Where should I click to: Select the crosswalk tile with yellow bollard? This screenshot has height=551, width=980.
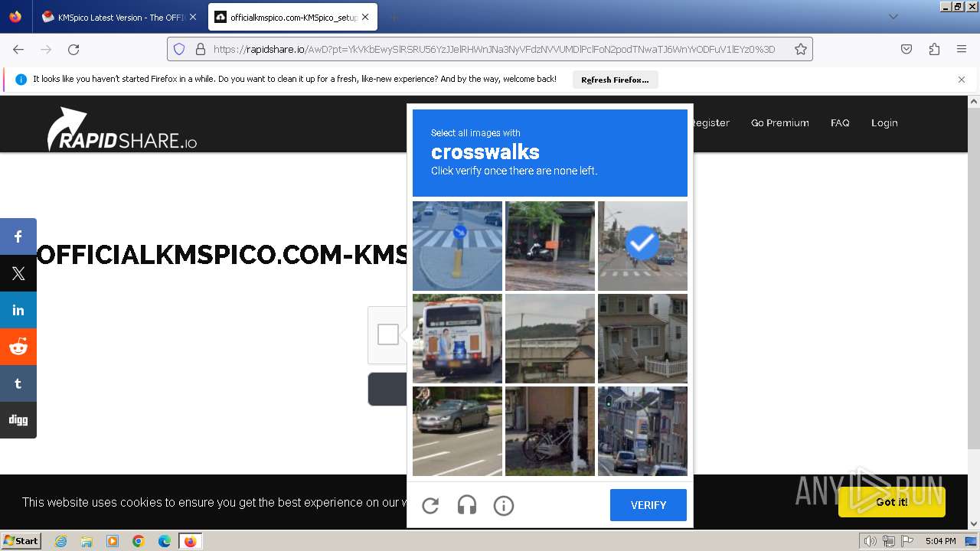[x=457, y=246]
